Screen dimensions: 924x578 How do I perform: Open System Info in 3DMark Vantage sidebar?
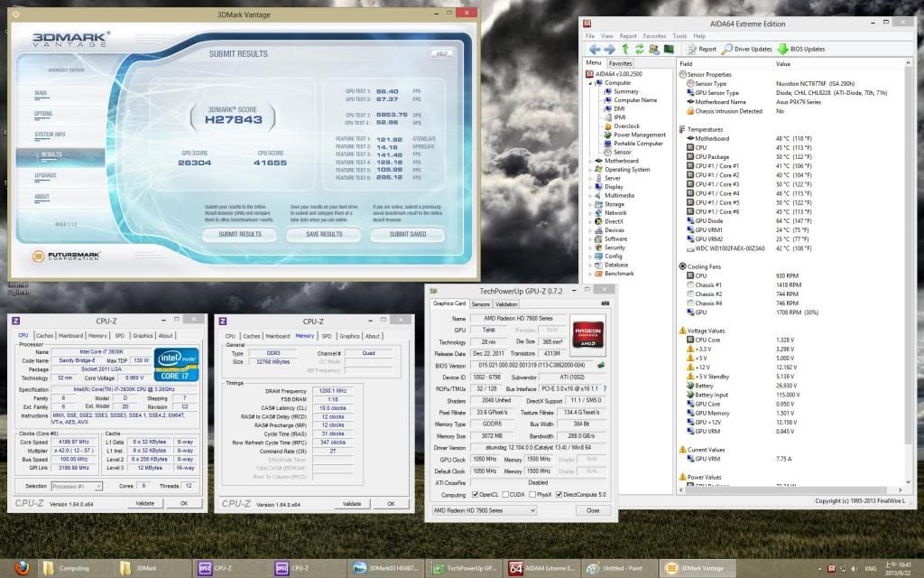51,135
